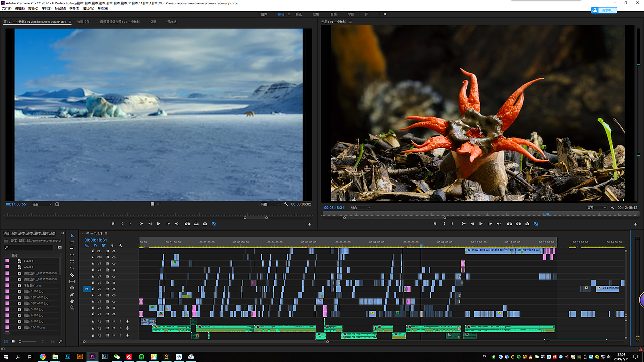Screen dimensions: 644x362
Task: Open Program monitor panel menu
Action: pyautogui.click(x=350, y=22)
